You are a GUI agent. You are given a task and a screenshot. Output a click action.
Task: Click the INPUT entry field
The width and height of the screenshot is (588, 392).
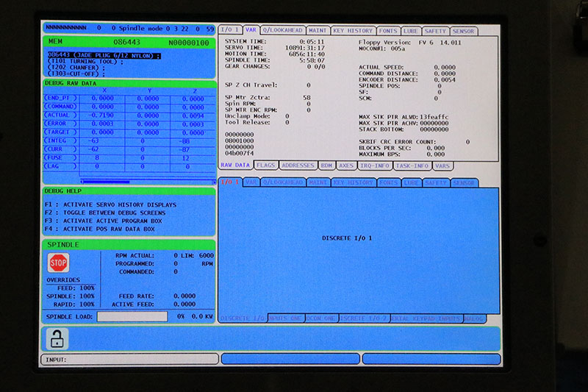[x=129, y=359]
